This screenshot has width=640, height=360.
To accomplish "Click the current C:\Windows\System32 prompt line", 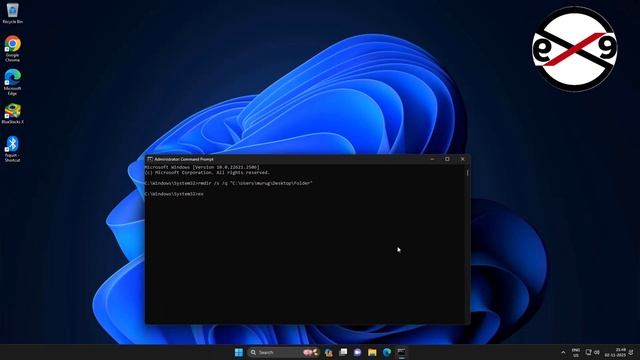I will (174, 194).
